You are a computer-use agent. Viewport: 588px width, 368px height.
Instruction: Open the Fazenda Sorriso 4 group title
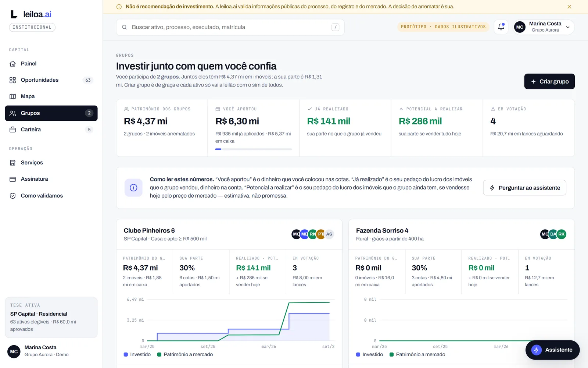[x=382, y=231]
